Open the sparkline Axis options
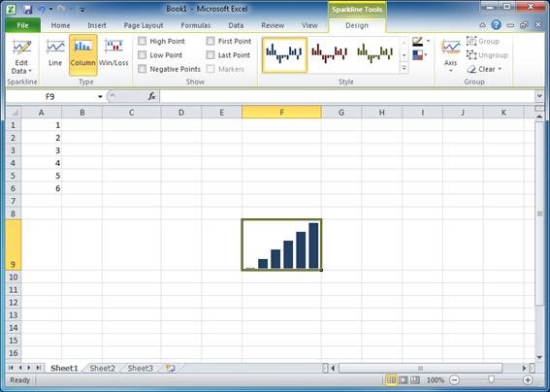Viewport: 550px width, 392px height. (x=451, y=56)
